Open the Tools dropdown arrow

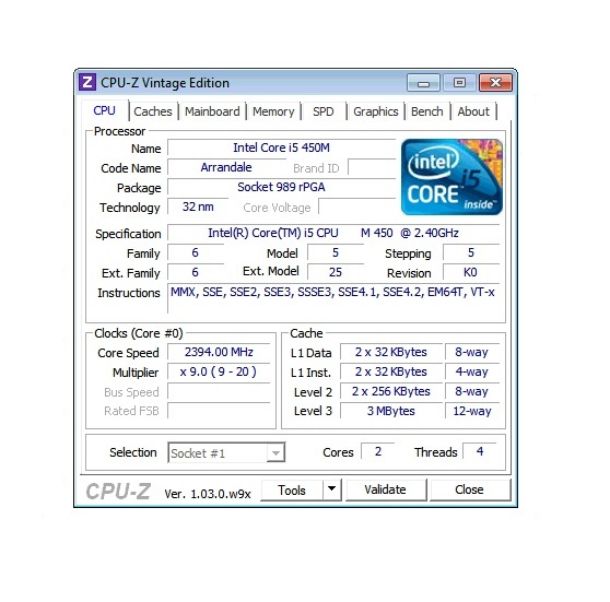(332, 489)
